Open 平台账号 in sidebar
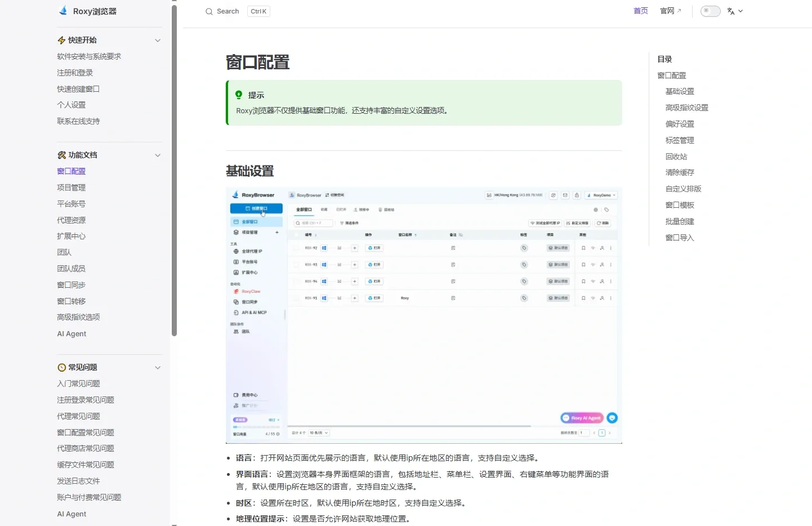This screenshot has height=526, width=812. click(x=72, y=204)
